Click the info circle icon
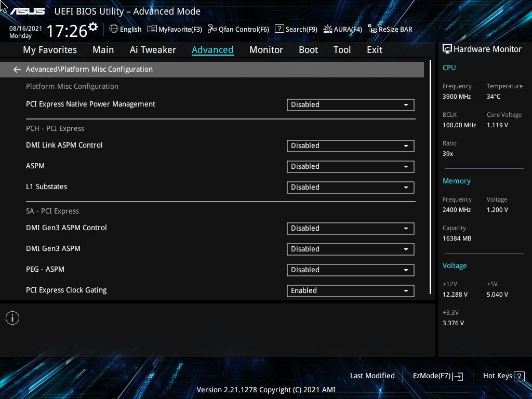This screenshot has height=399, width=532. point(12,318)
